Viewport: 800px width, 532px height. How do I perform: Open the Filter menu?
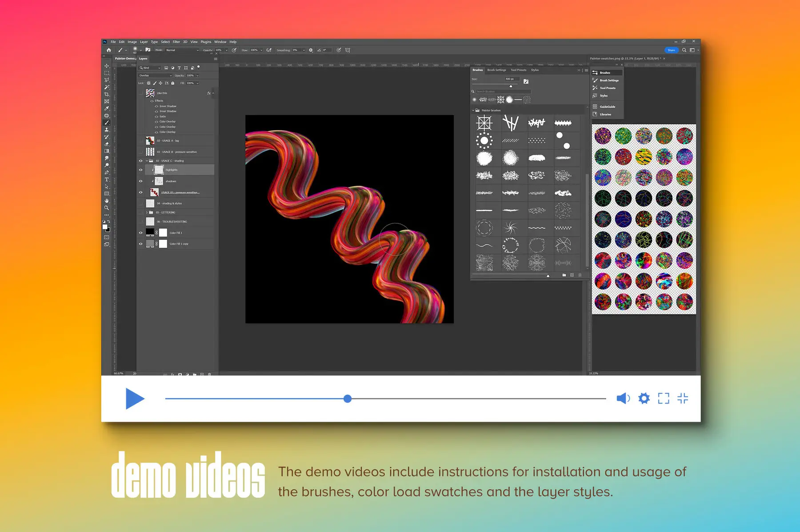click(177, 41)
